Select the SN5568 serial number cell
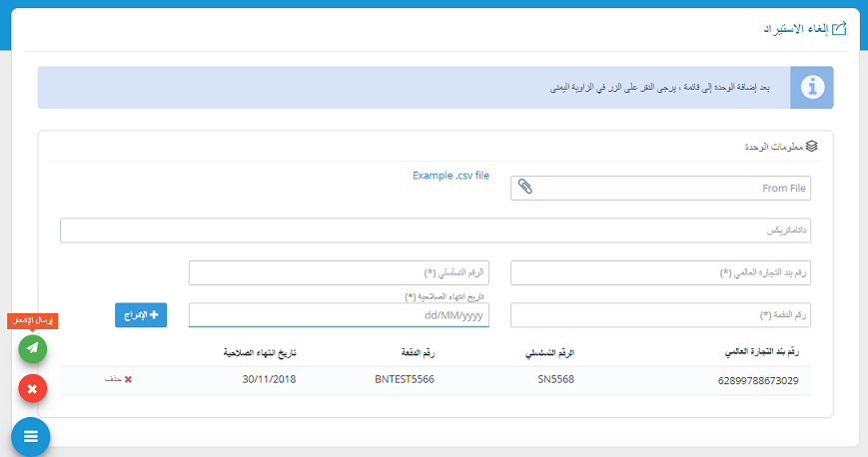Viewport: 868px width, 457px height. click(x=555, y=379)
